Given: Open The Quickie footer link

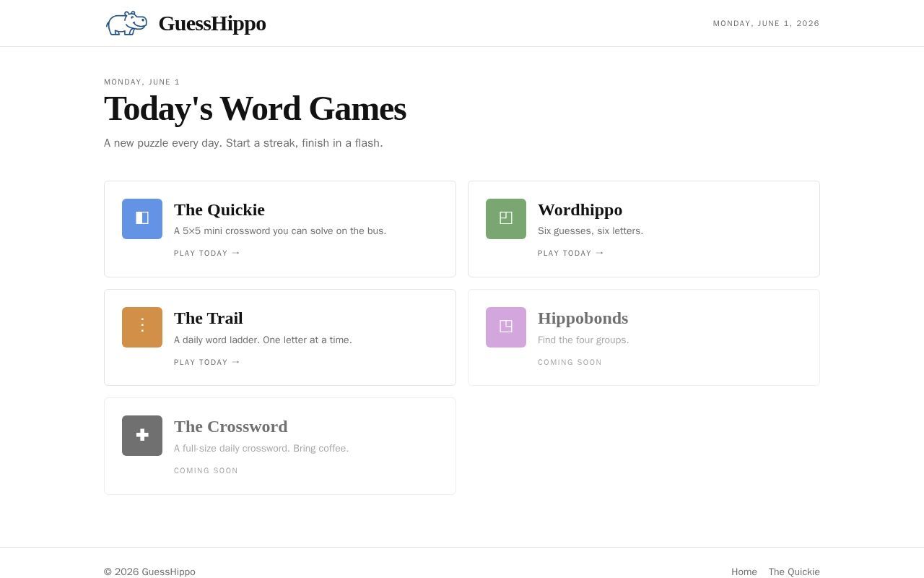Looking at the screenshot, I should tap(794, 571).
